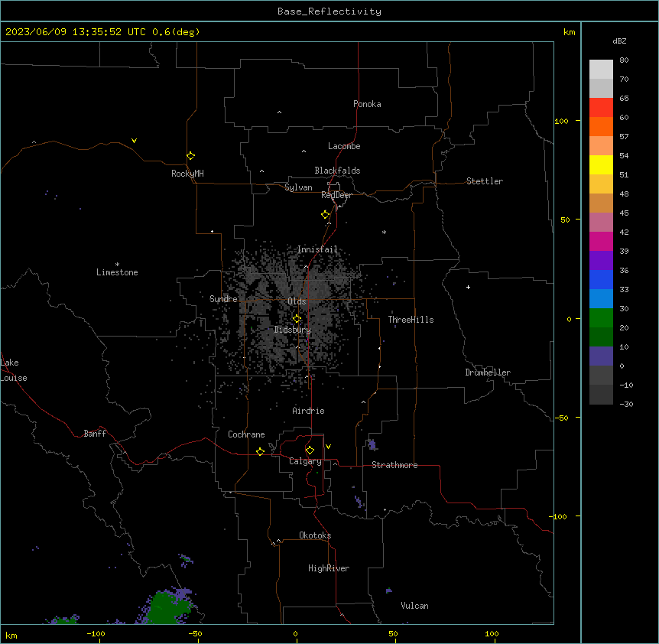The height and width of the screenshot is (644, 659).
Task: Click the yellow diamond marker above RockyMH
Action: (191, 156)
